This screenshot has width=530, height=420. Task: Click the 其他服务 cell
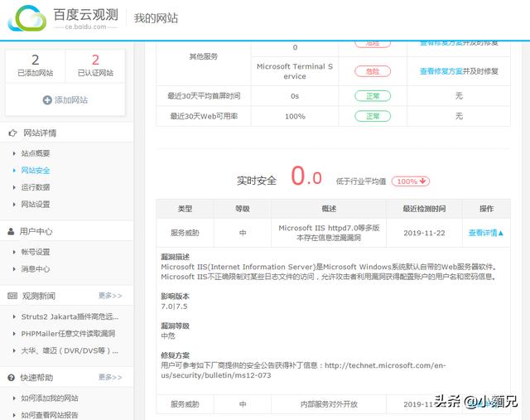point(204,56)
